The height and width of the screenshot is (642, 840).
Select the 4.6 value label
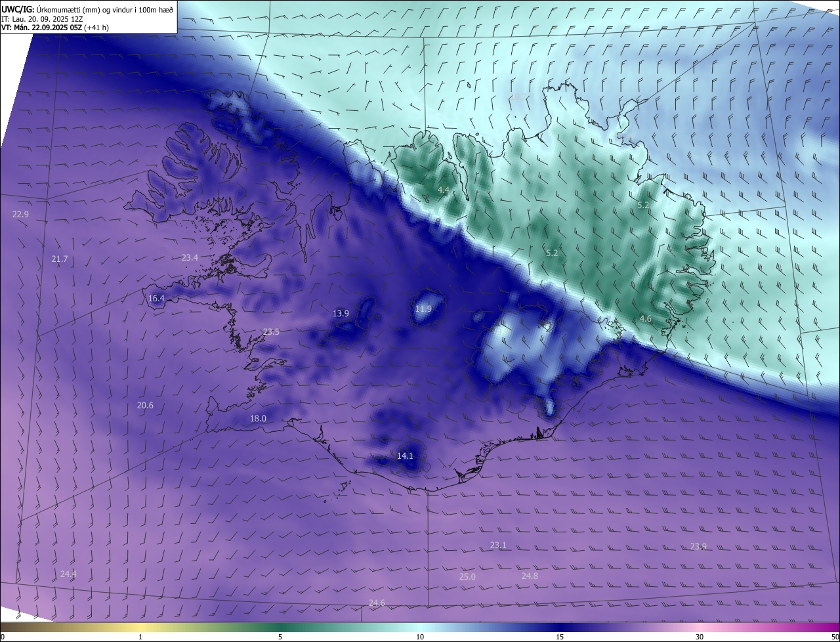click(x=646, y=319)
